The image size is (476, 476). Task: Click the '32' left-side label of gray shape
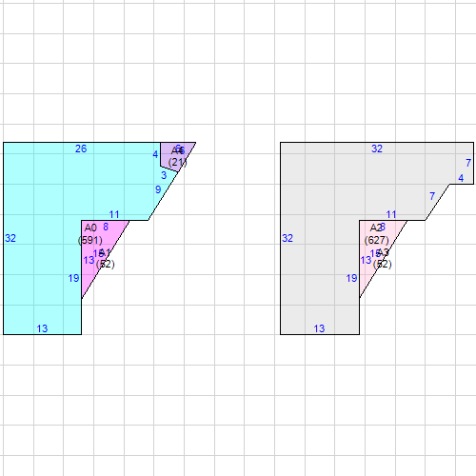(x=288, y=238)
